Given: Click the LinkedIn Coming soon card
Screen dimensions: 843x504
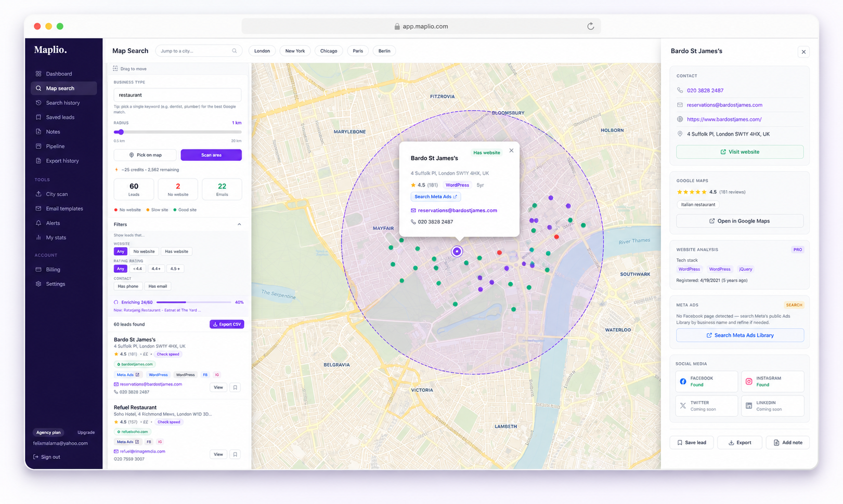Looking at the screenshot, I should (773, 406).
